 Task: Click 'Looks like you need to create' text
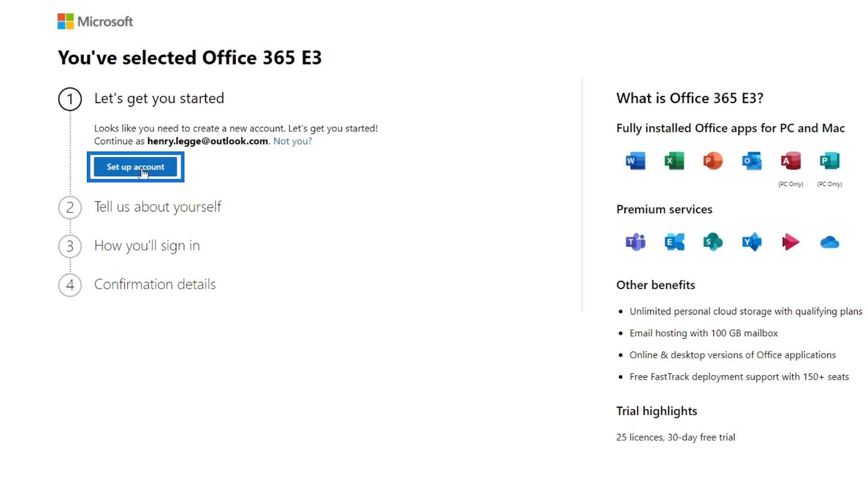236,129
